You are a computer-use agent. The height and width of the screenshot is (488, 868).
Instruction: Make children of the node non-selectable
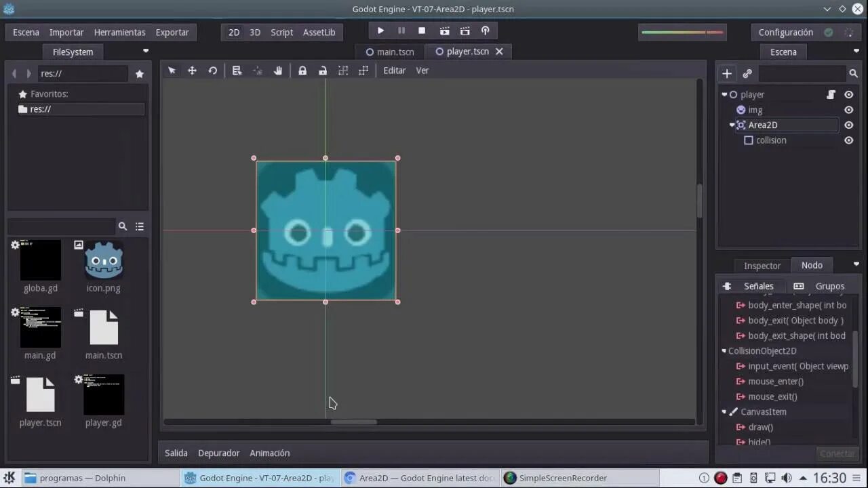coord(343,70)
